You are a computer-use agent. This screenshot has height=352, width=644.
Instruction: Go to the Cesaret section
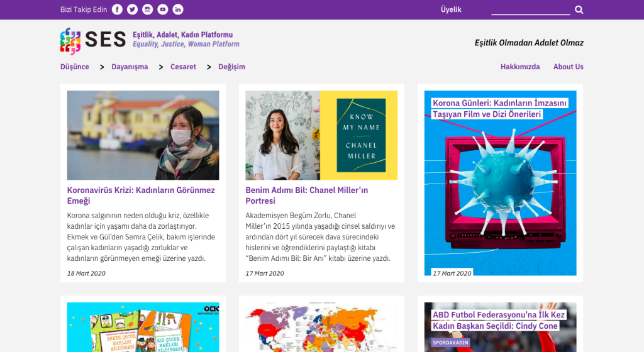183,67
